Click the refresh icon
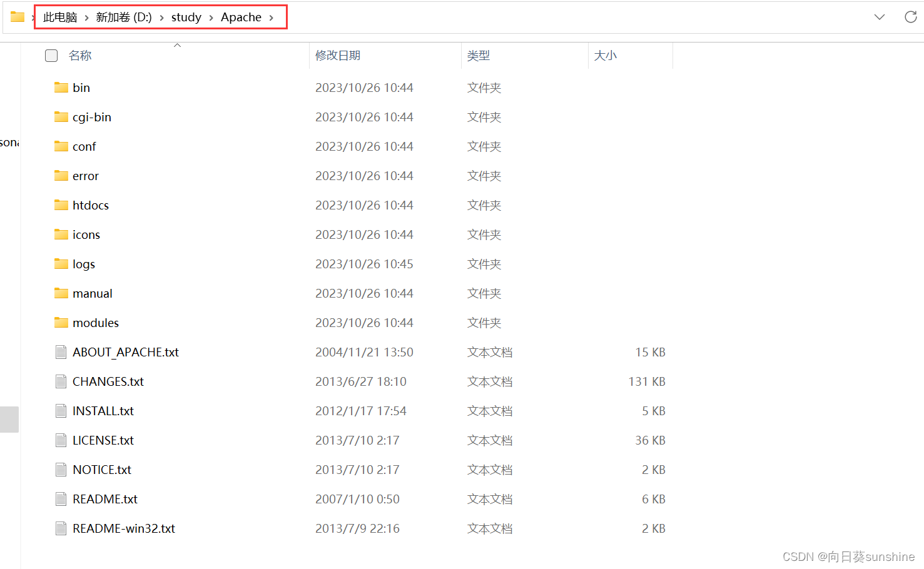 click(910, 17)
